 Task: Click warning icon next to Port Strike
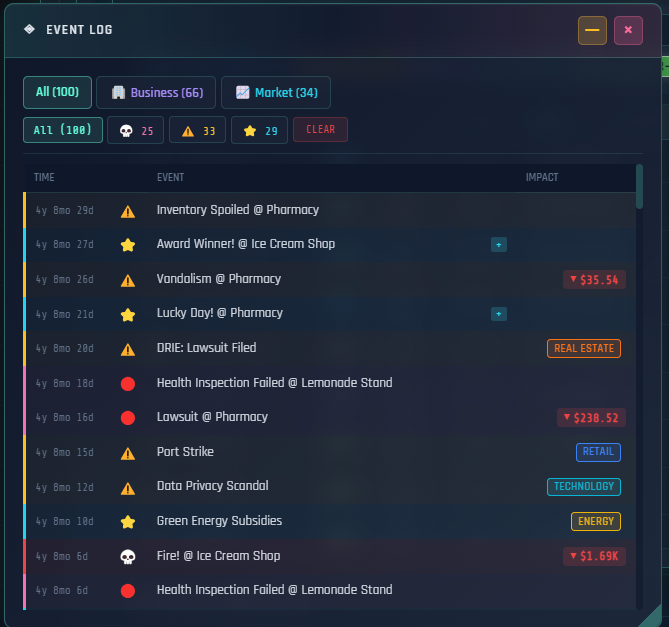tap(128, 453)
